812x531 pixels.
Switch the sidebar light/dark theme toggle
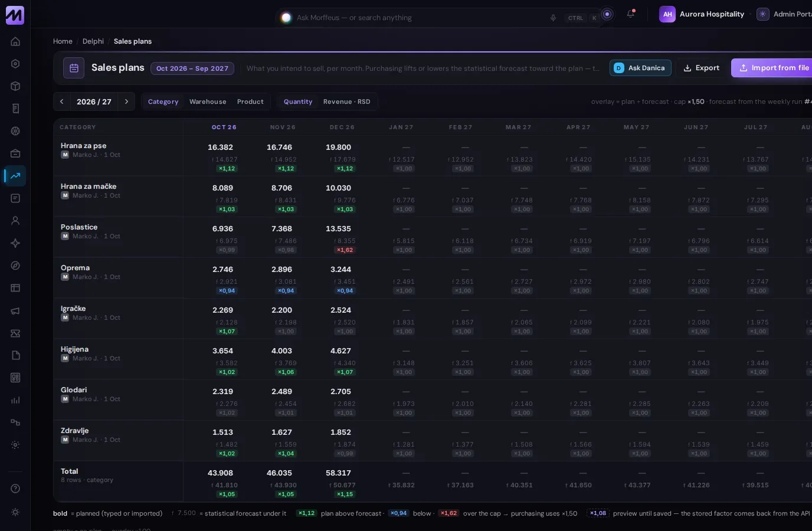pos(15,512)
